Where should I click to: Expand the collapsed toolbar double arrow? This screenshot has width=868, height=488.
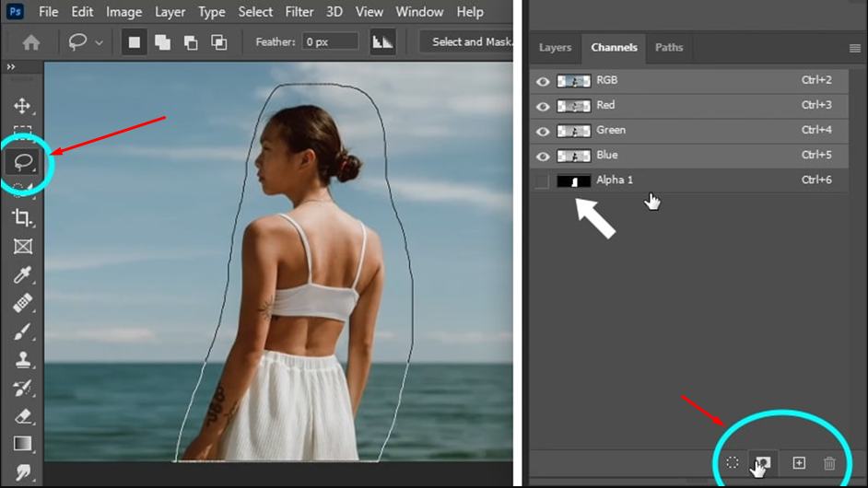11,67
